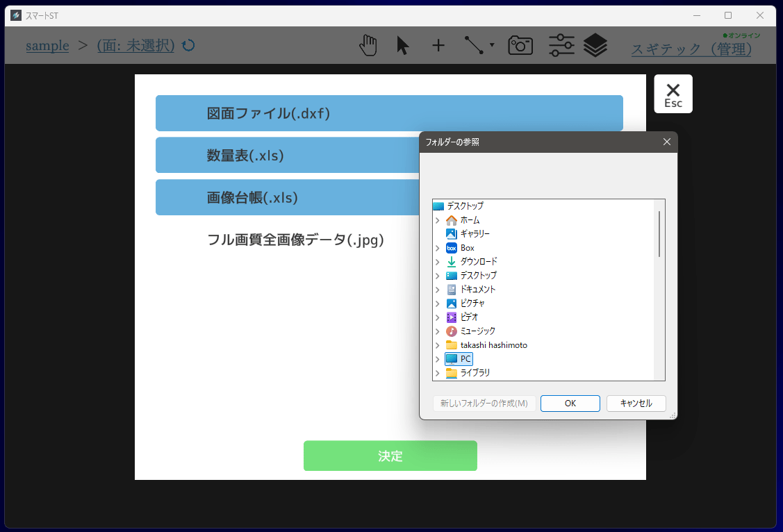
Task: Click the folder tree vertical scrollbar
Action: point(659,234)
